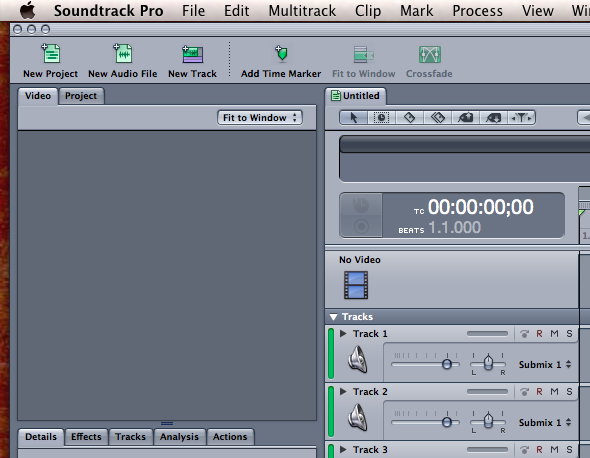The width and height of the screenshot is (590, 458).
Task: Open the Apple menu
Action: 27,10
